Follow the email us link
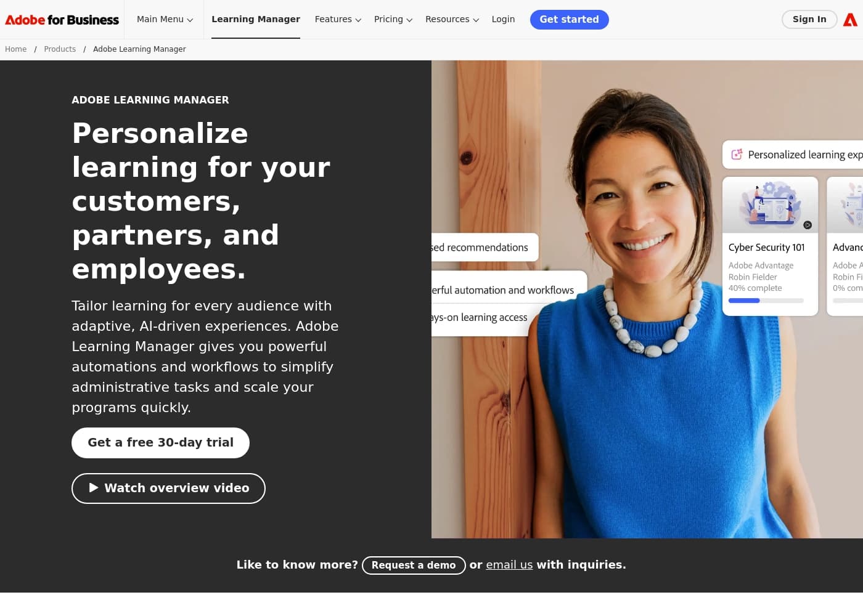The width and height of the screenshot is (863, 616). [x=509, y=565]
